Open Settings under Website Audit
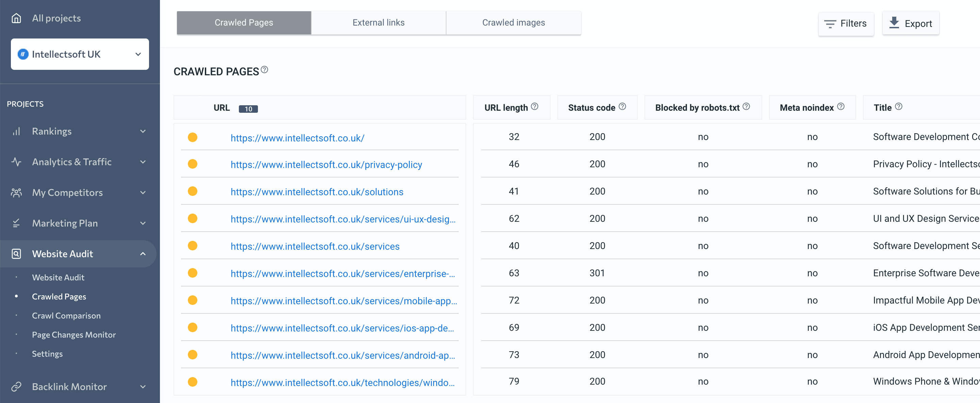980x403 pixels. (x=47, y=354)
